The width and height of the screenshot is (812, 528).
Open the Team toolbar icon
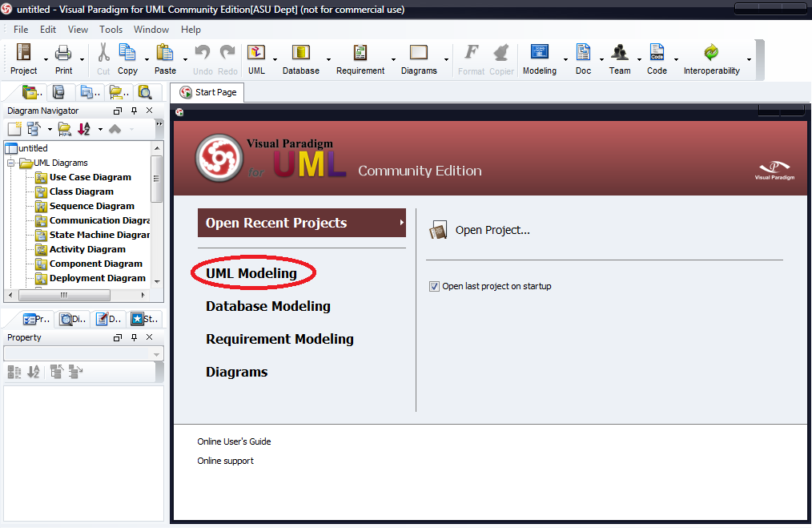tap(619, 53)
